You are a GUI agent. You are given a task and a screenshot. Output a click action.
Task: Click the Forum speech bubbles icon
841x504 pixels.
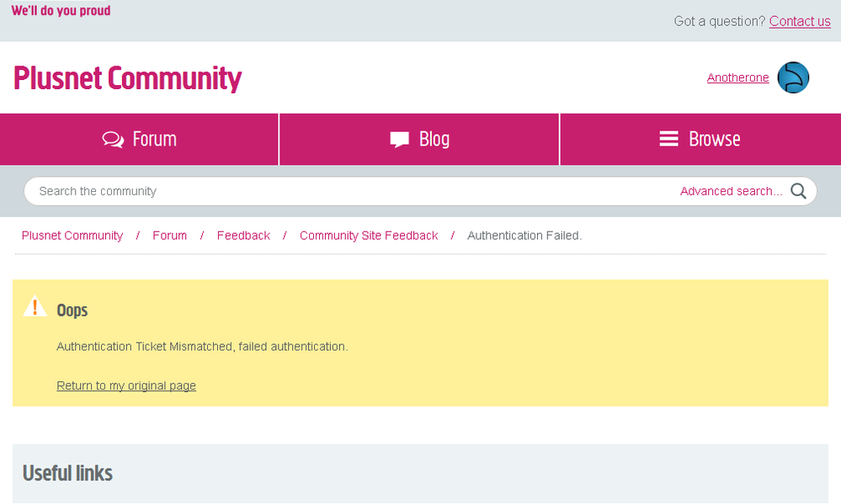[112, 139]
